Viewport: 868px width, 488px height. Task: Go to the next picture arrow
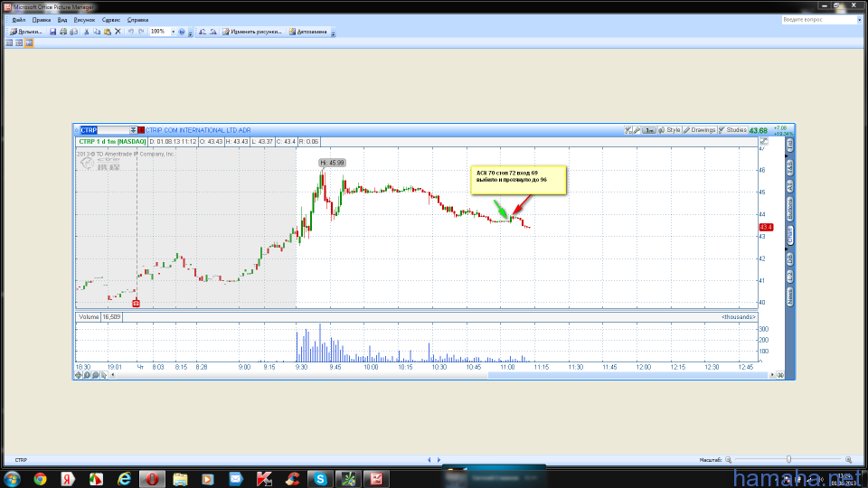point(439,460)
